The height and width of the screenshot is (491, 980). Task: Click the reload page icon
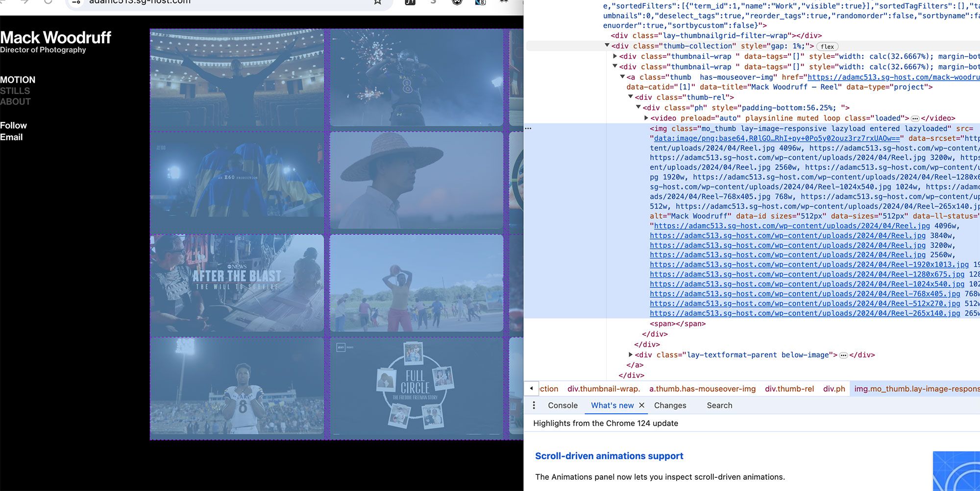(48, 2)
